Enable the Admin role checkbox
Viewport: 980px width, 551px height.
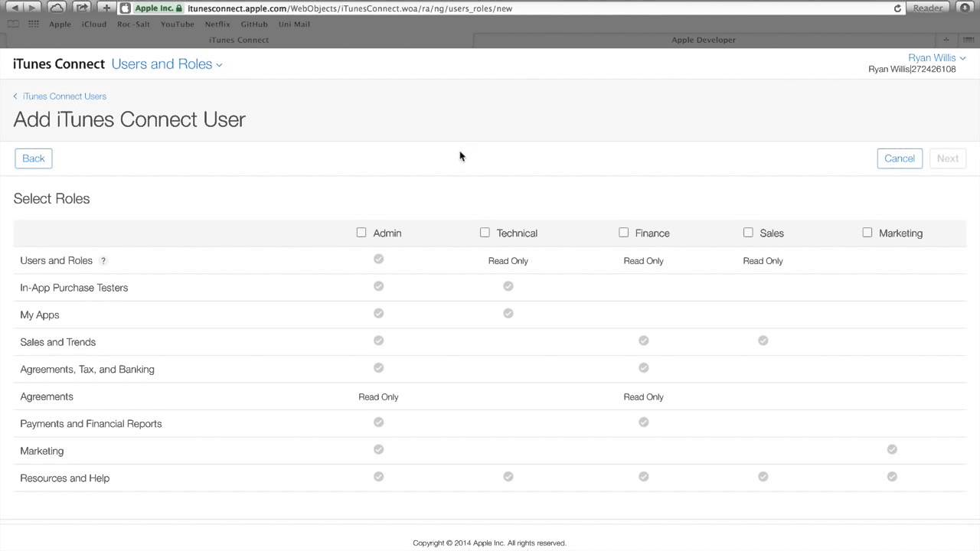(x=361, y=232)
